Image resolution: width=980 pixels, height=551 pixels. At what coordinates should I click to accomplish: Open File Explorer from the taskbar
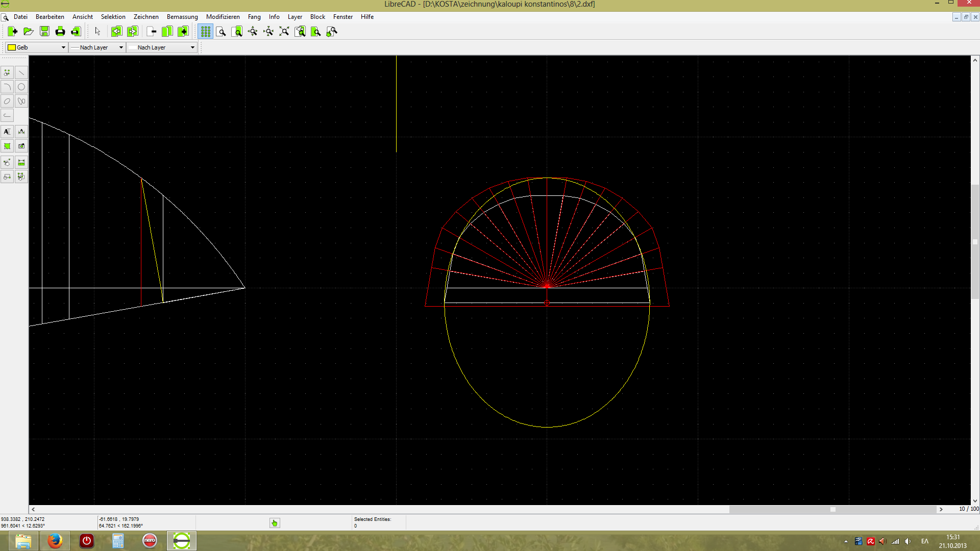click(23, 541)
